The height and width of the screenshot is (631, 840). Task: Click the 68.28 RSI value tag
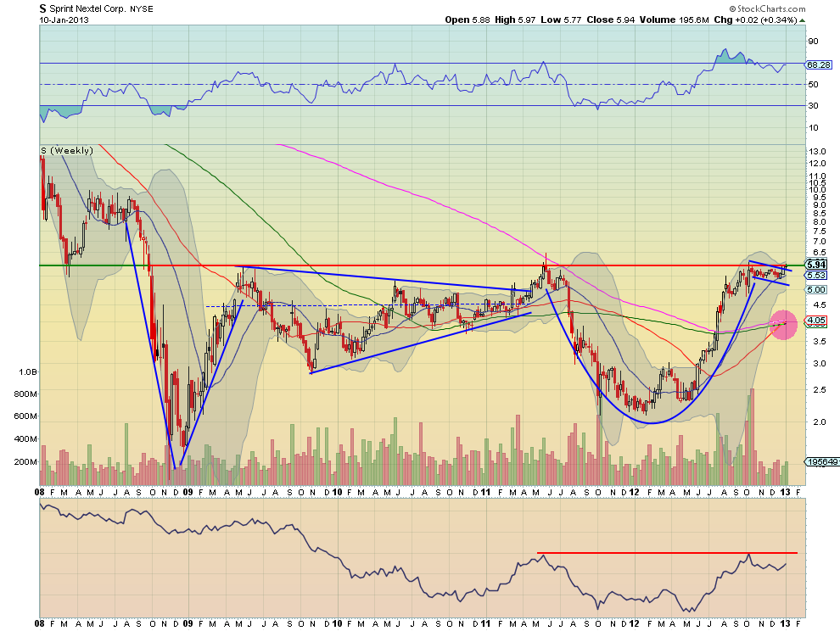tap(818, 64)
